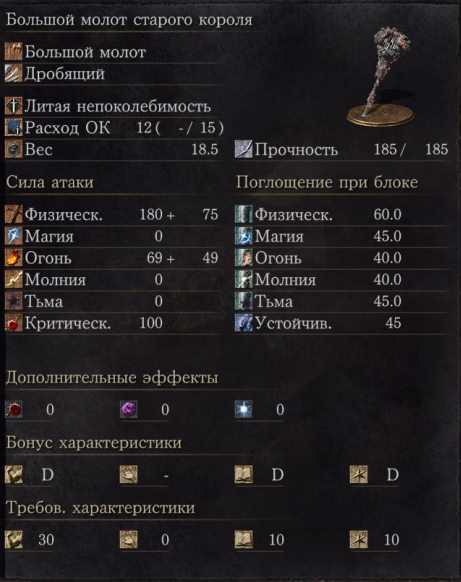Click the Устойчив. stability icon

pos(243,323)
